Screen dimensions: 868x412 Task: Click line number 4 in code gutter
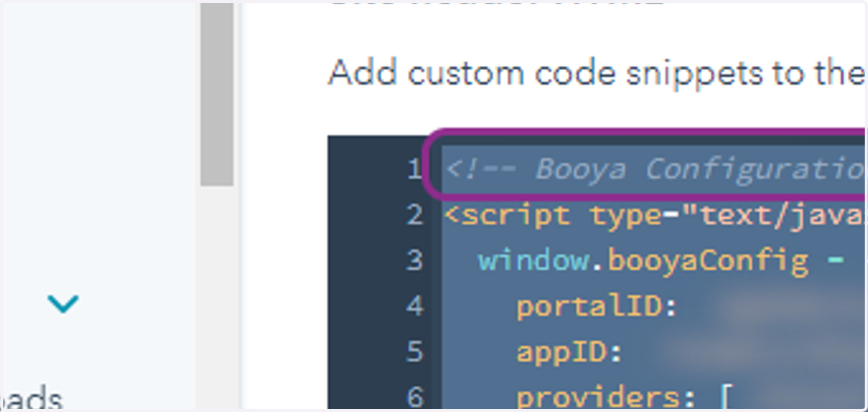click(x=414, y=306)
